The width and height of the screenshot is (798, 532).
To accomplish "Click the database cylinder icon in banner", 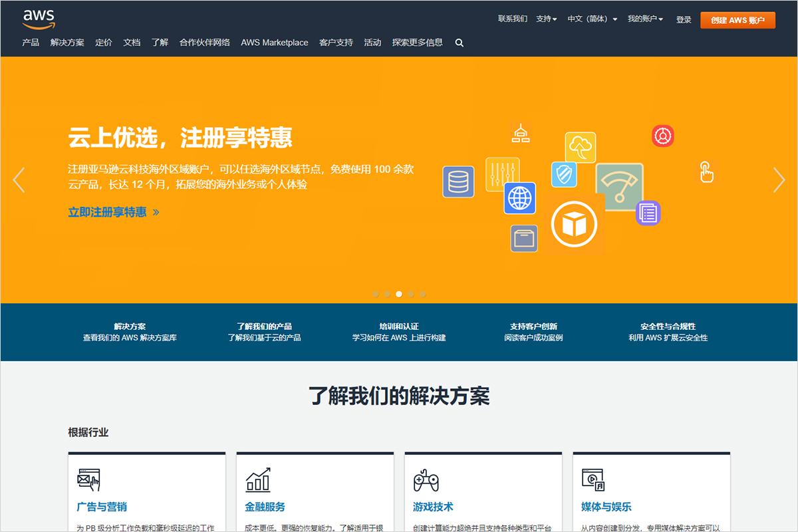I will (x=458, y=182).
